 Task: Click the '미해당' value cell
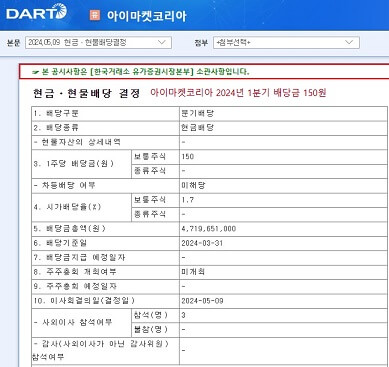pyautogui.click(x=193, y=186)
